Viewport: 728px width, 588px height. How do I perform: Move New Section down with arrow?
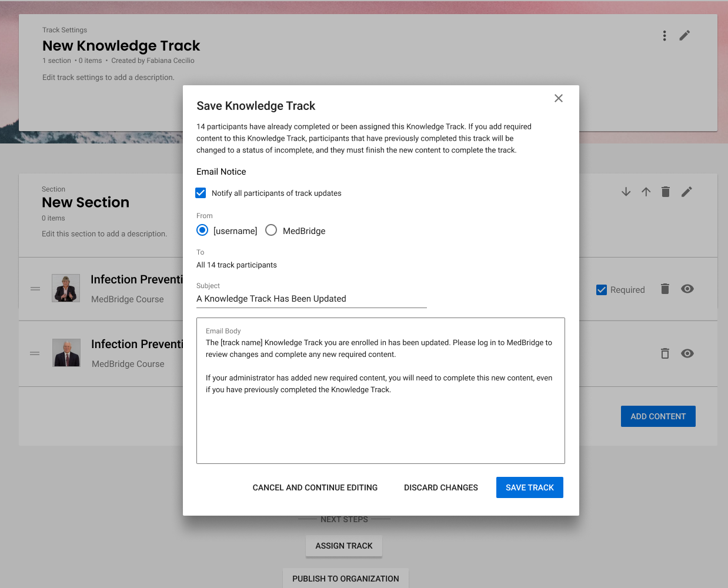tap(626, 192)
